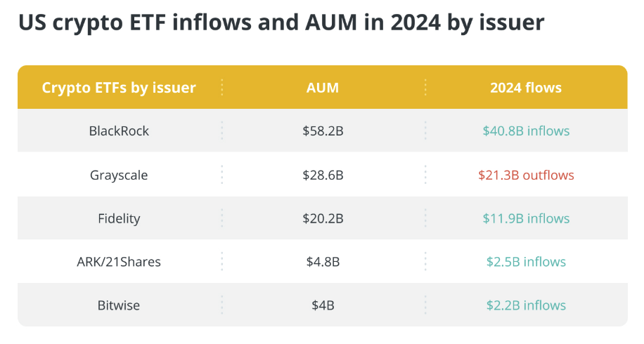Image resolution: width=644 pixels, height=344 pixels.
Task: Select the Fidelity issuer cell
Action: [119, 218]
